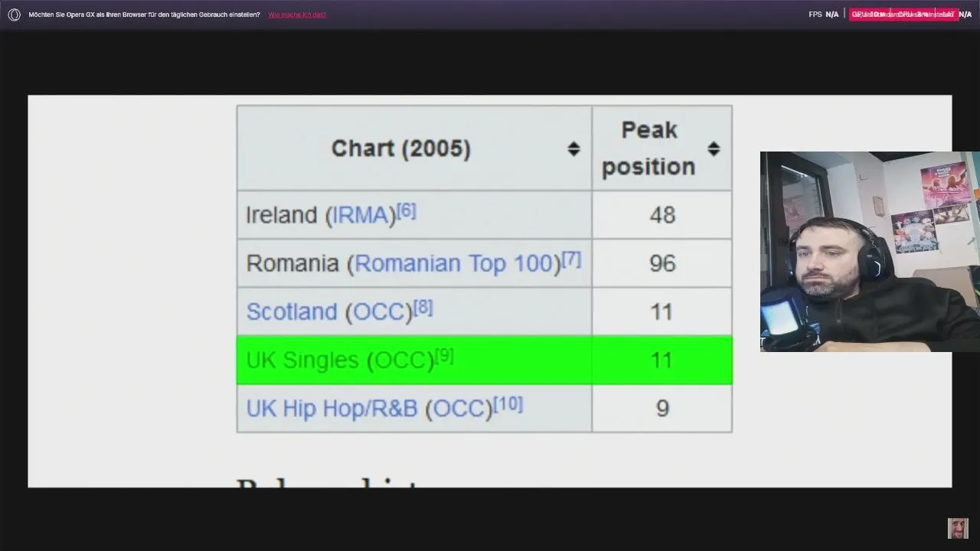The height and width of the screenshot is (551, 980).
Task: Click the FPS N/A indicator
Action: click(824, 15)
